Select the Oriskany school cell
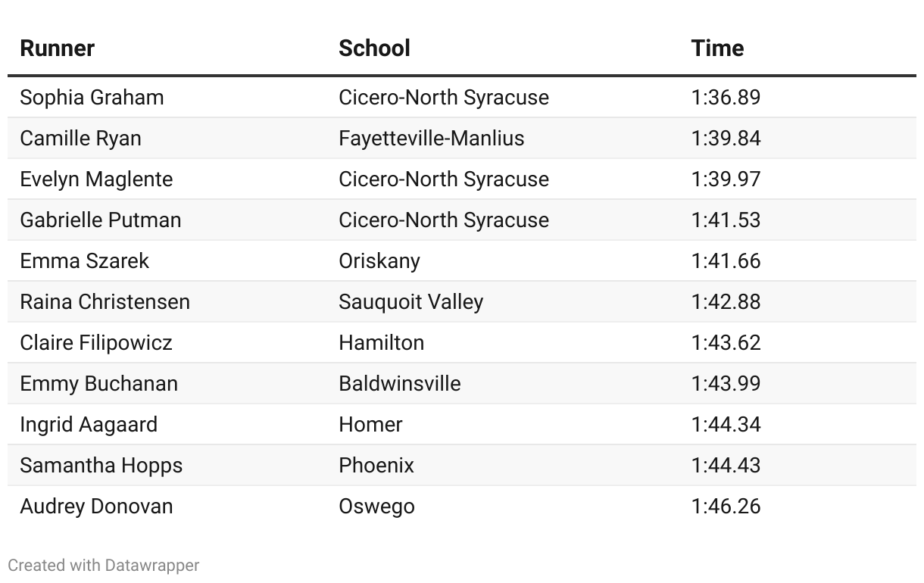The image size is (924, 583). [379, 261]
